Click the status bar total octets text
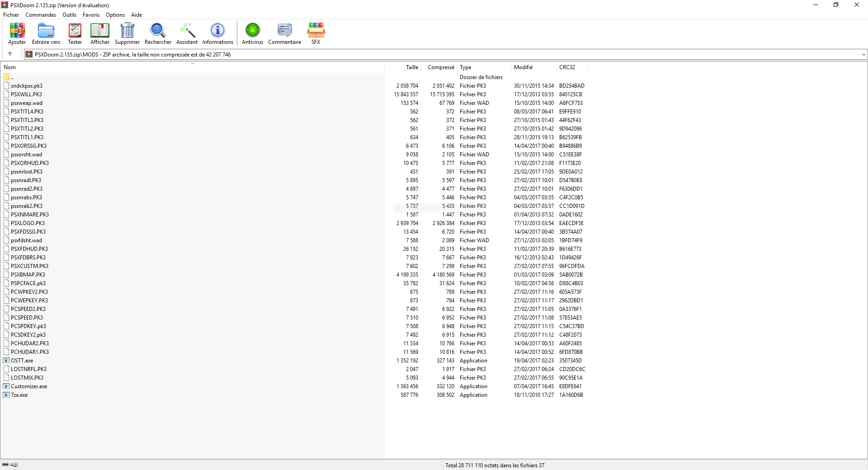 tap(495, 465)
